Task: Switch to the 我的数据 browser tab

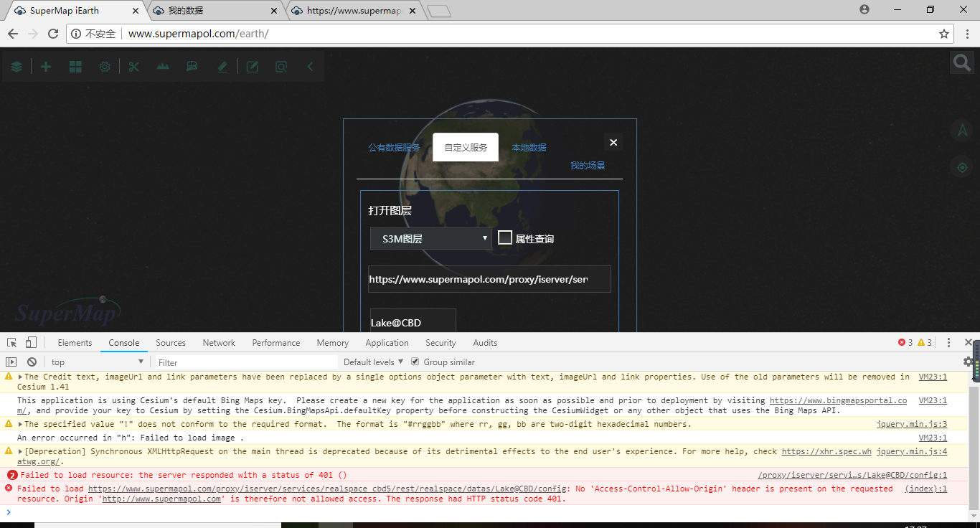Action: pyautogui.click(x=215, y=11)
